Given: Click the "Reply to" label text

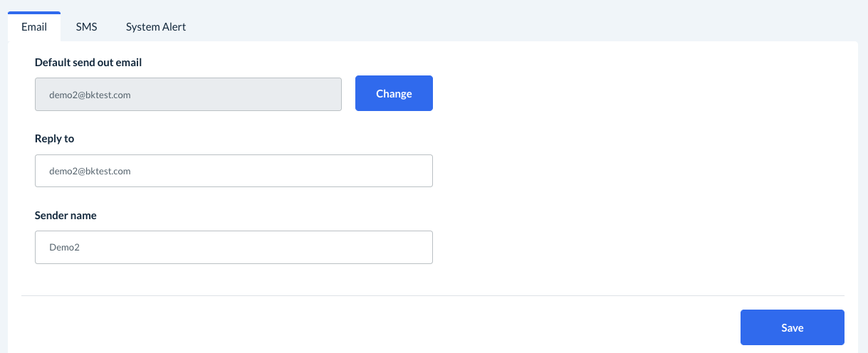Looking at the screenshot, I should tap(55, 139).
